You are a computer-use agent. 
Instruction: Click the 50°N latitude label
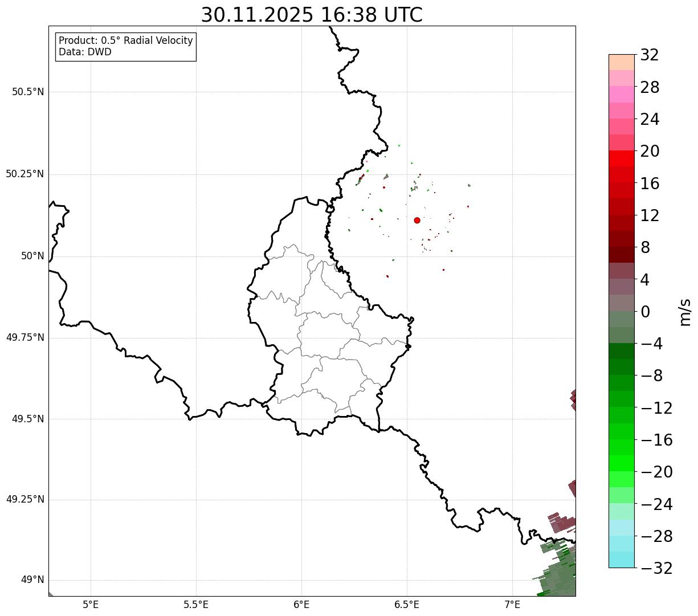click(x=32, y=256)
